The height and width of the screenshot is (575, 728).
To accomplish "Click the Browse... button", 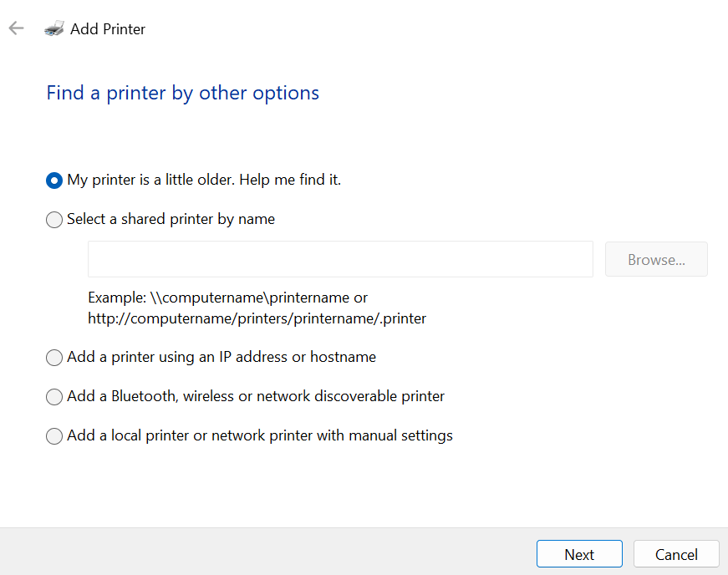I will (x=656, y=259).
